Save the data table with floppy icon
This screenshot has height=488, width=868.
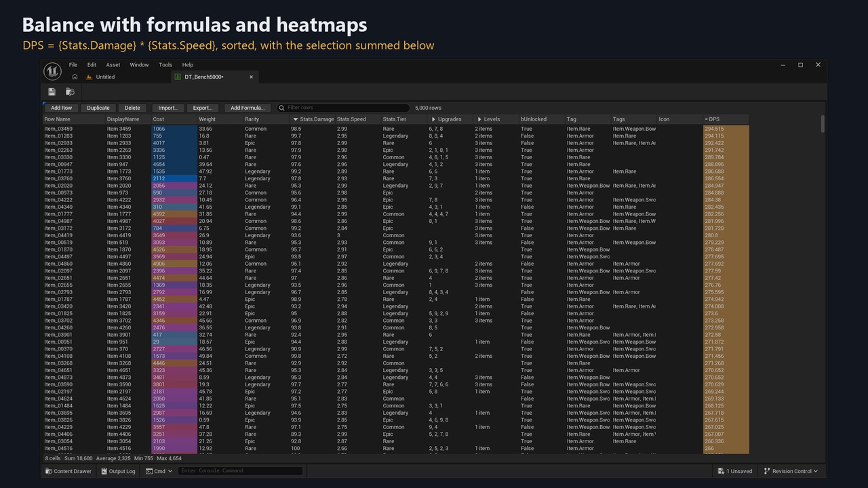point(52,91)
